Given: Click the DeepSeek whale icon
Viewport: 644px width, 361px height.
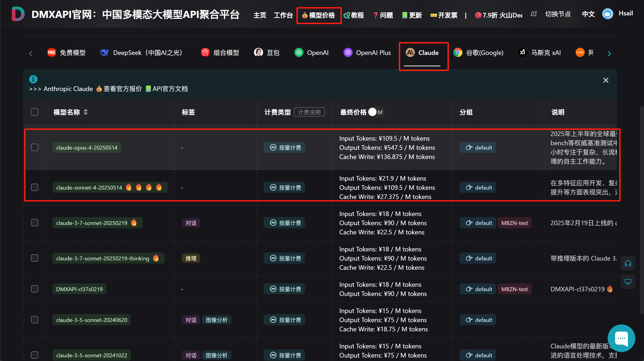Looking at the screenshot, I should tap(104, 53).
